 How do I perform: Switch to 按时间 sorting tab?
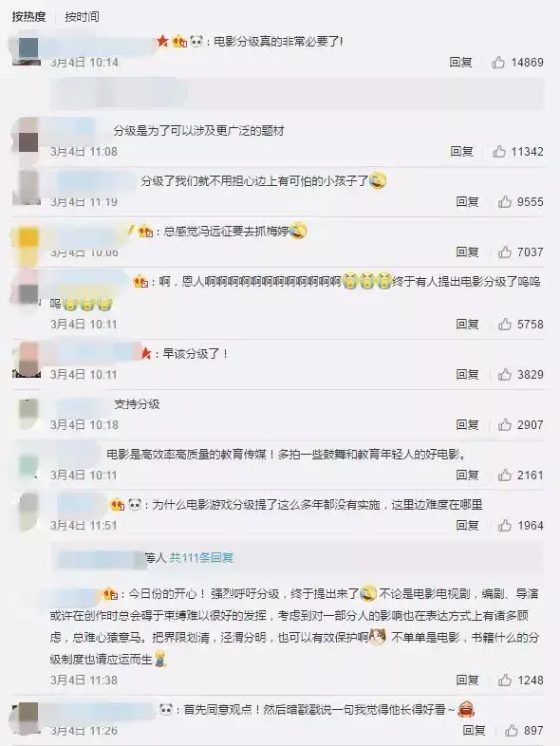[x=82, y=17]
